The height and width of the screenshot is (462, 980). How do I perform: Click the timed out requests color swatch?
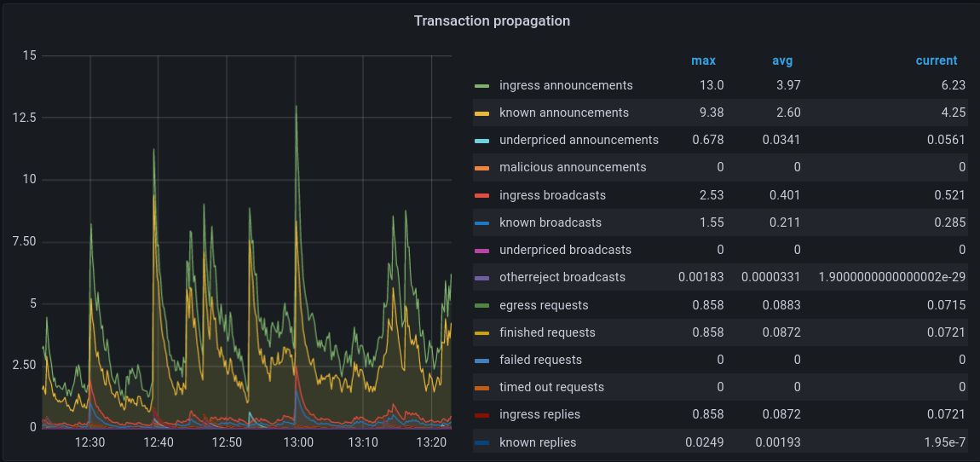(x=481, y=388)
